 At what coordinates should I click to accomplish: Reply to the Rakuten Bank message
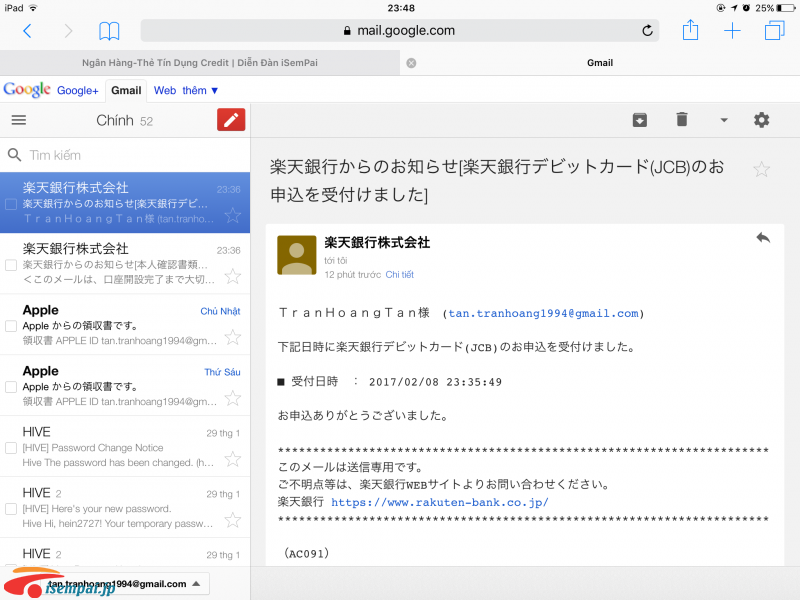pos(763,238)
